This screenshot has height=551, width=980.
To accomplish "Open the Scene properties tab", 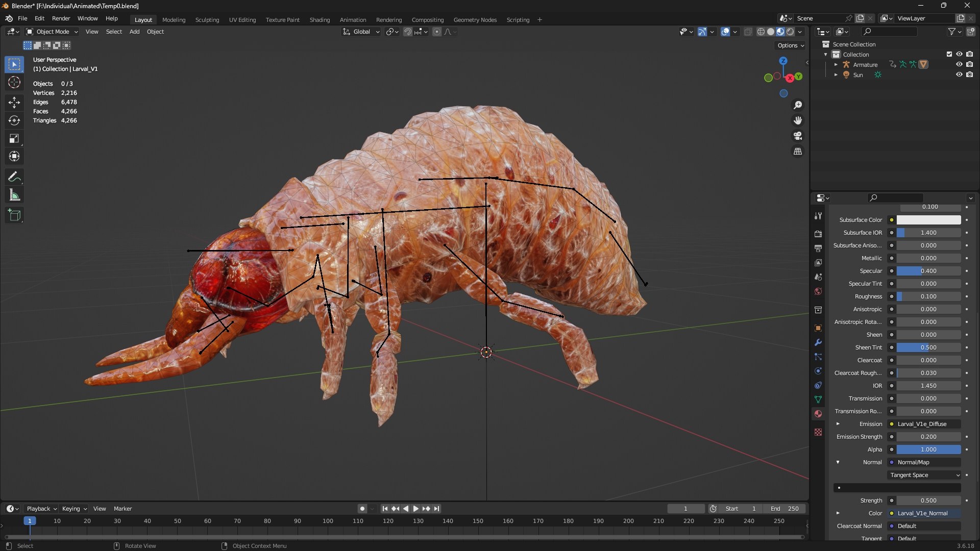I will coord(818,277).
